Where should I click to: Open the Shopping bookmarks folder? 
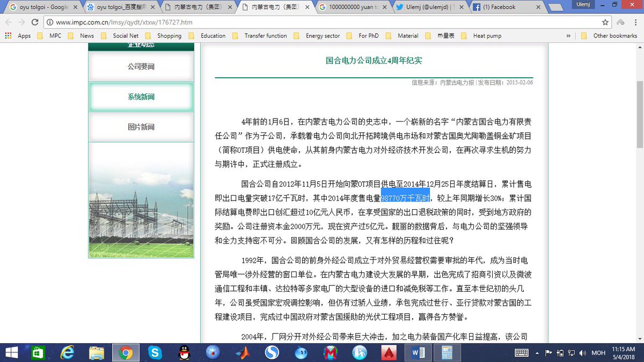164,36
